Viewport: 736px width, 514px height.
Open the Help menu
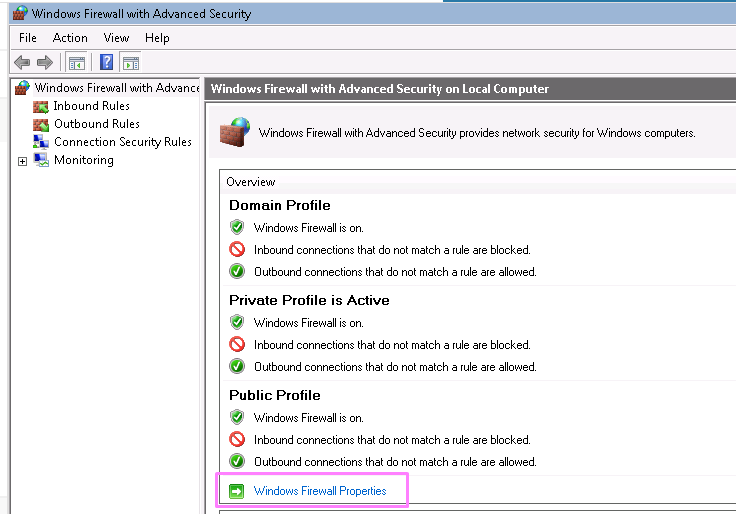pyautogui.click(x=157, y=38)
